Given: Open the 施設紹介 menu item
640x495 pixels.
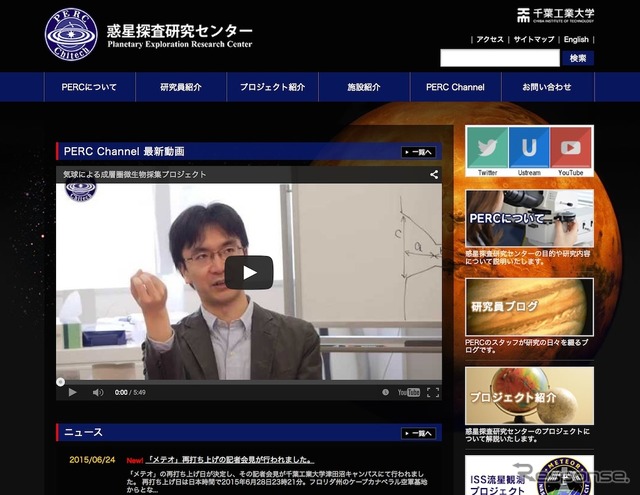Looking at the screenshot, I should click(364, 87).
